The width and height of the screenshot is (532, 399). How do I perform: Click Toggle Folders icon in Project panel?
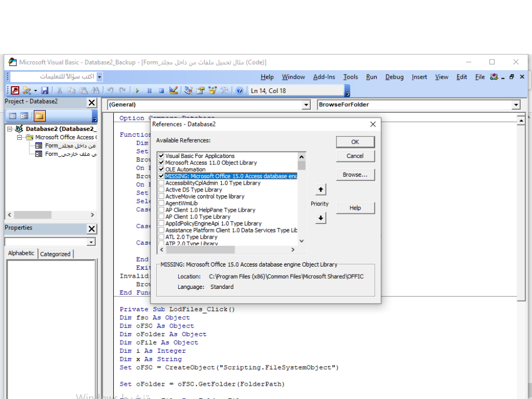point(39,116)
